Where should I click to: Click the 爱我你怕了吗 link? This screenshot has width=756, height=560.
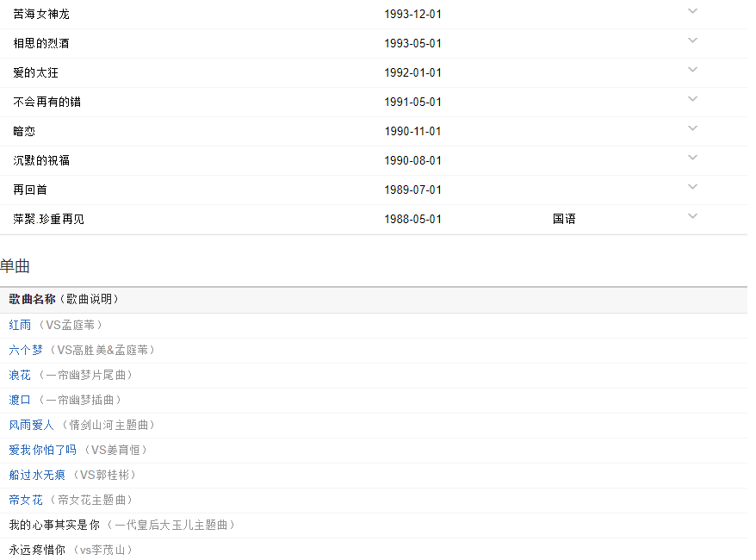click(43, 450)
